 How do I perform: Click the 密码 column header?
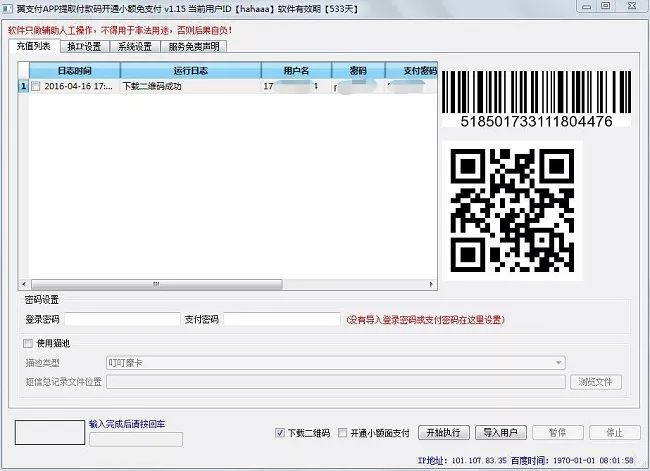pos(358,70)
